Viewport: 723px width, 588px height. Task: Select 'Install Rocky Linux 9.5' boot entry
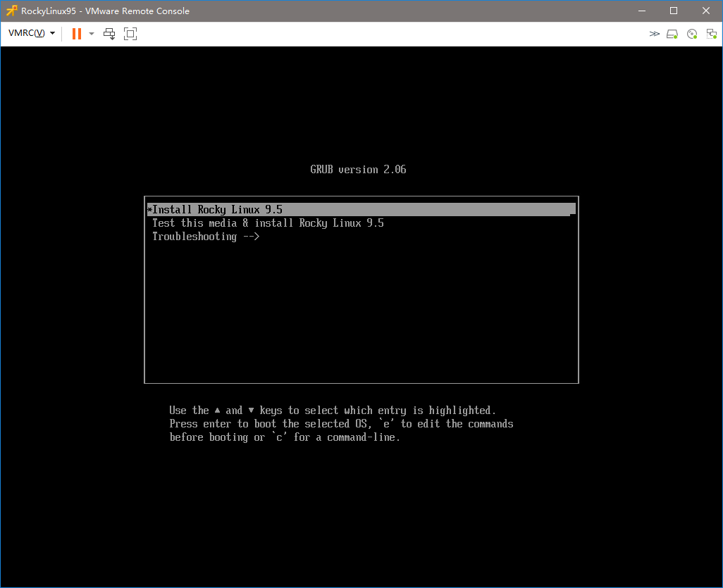(361, 209)
